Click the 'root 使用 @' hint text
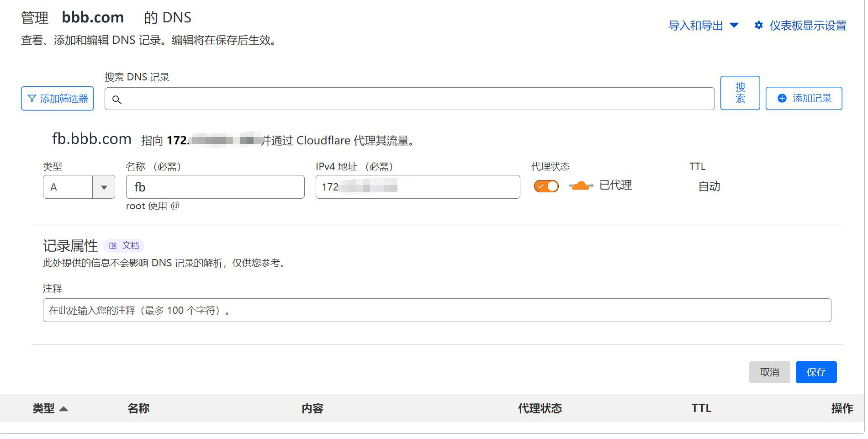This screenshot has width=868, height=439. [x=153, y=206]
